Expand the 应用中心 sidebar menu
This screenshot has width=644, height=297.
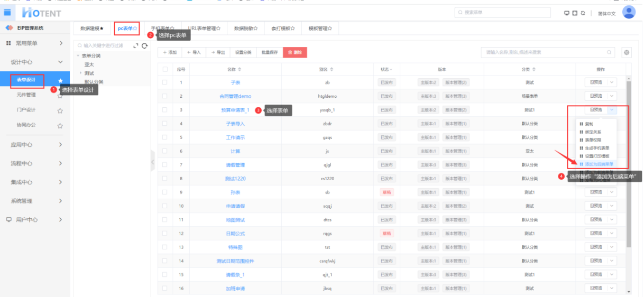pyautogui.click(x=35, y=145)
